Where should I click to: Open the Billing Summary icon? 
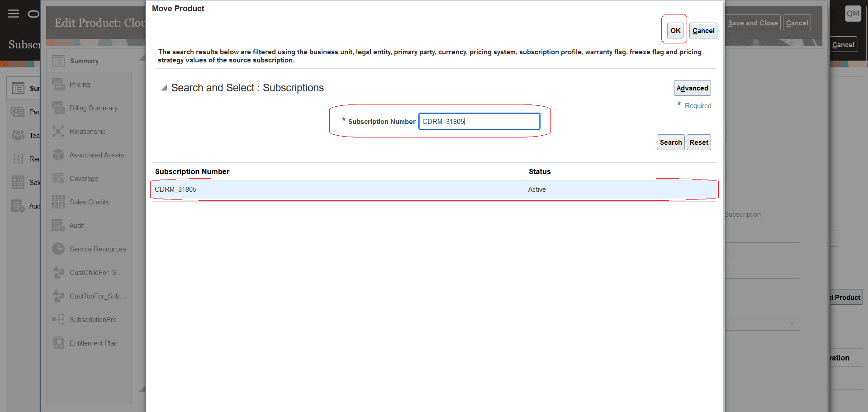click(58, 108)
